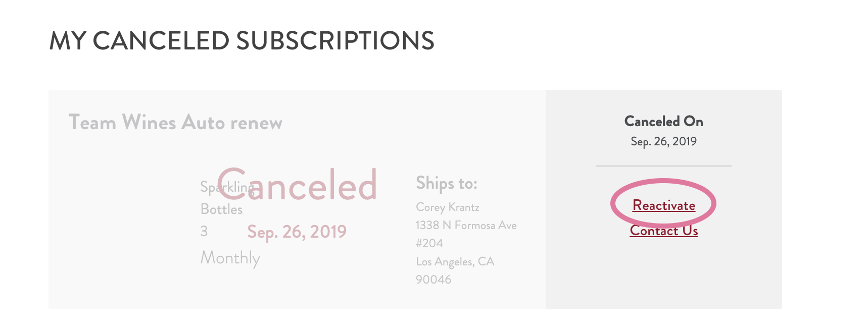Viewport: 868px width, 332px height.
Task: Click the Ships to: heading
Action: [x=446, y=183]
